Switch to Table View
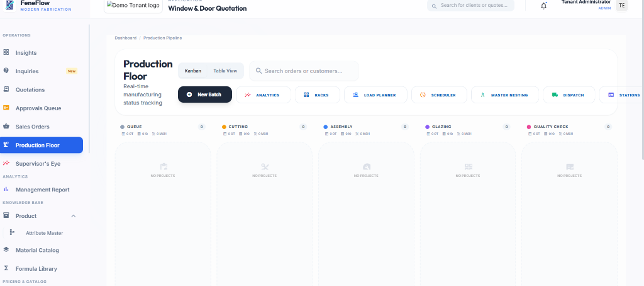 (x=225, y=71)
